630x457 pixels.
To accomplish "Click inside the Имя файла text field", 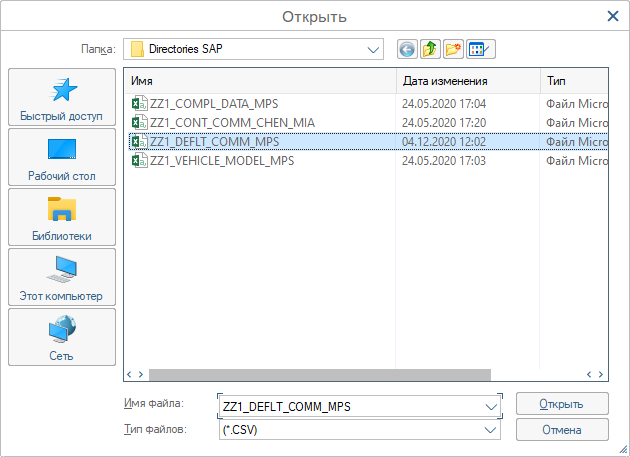I will coord(350,406).
